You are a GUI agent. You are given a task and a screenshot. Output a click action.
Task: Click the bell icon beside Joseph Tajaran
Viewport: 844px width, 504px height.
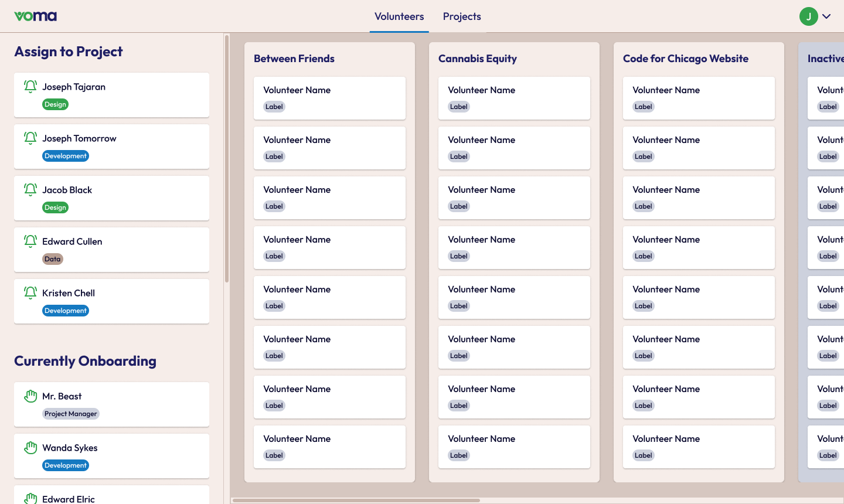click(30, 87)
